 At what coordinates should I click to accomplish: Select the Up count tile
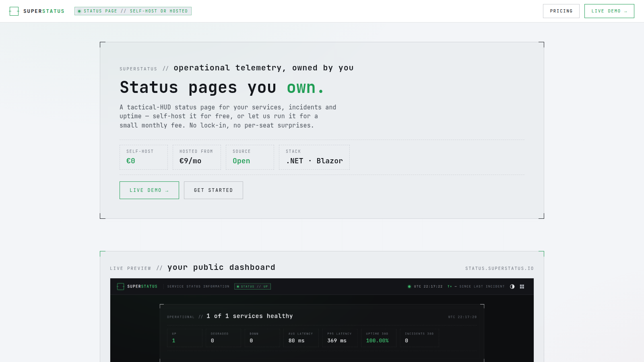[x=185, y=338]
